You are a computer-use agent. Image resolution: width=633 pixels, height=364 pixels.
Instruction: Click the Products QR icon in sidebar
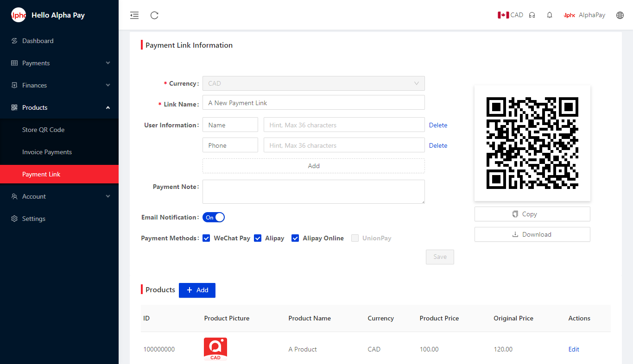click(14, 107)
